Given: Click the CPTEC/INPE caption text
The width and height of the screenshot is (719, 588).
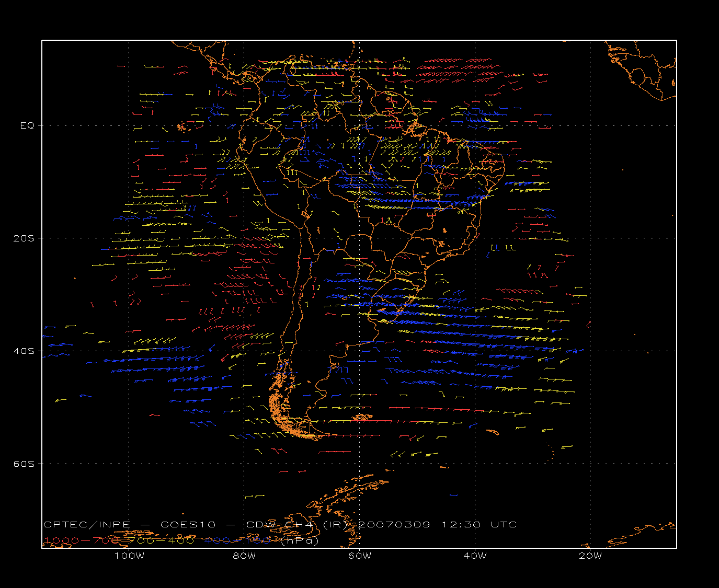Looking at the screenshot, I should coord(87,524).
